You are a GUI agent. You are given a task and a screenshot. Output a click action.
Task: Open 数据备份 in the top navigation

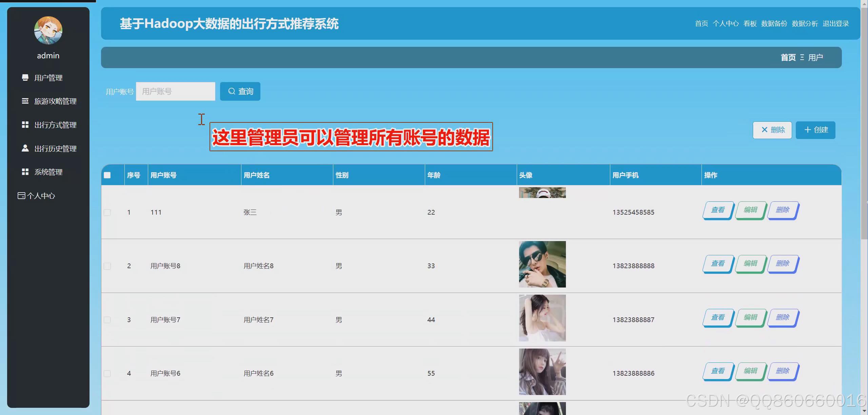[x=774, y=23]
